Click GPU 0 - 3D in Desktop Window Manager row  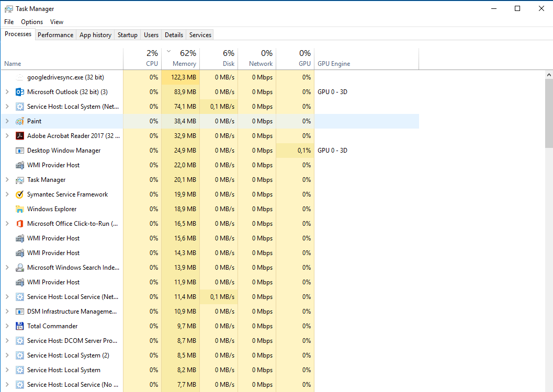tap(332, 151)
